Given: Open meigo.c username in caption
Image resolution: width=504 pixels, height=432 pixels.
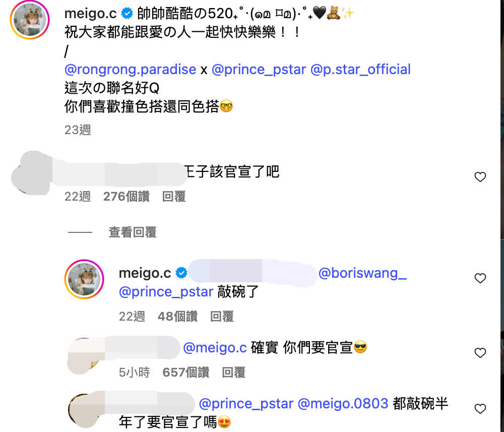Looking at the screenshot, I should (91, 14).
